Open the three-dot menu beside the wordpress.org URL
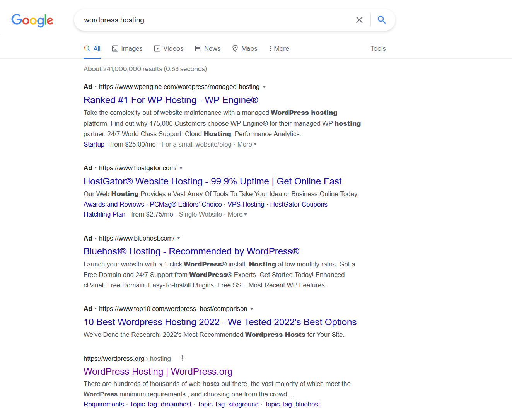This screenshot has width=512, height=420. coord(182,358)
